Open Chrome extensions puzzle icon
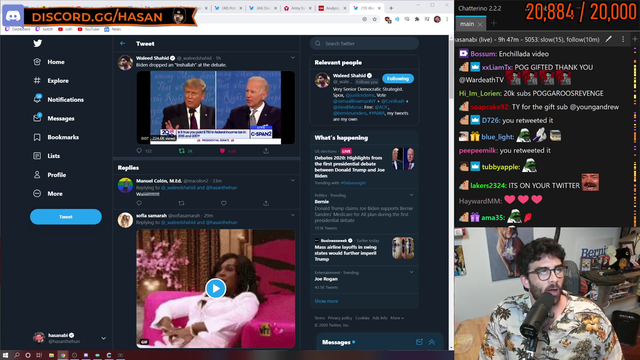Screen dimensions: 640x360 (x=417, y=19)
